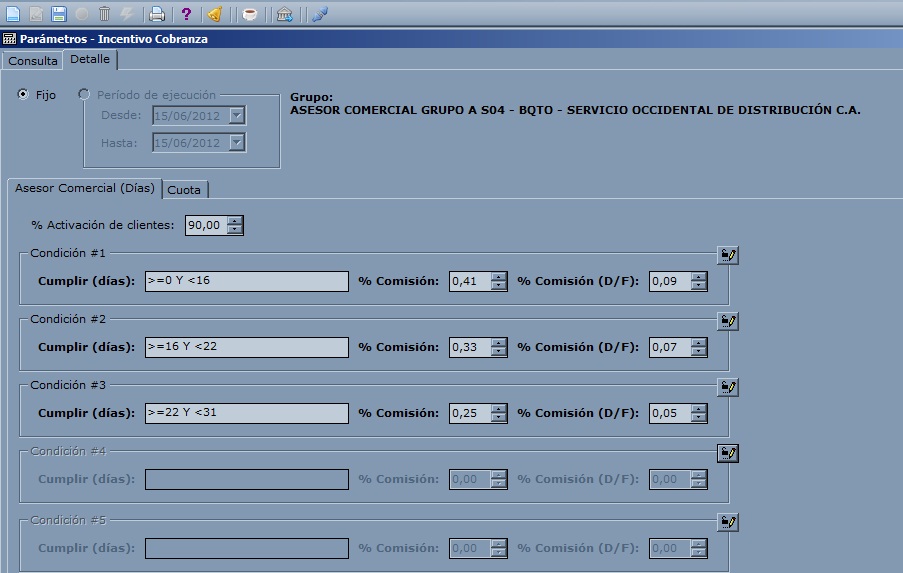The image size is (903, 573).
Task: Select the Período de ejecución radio option
Action: point(84,95)
